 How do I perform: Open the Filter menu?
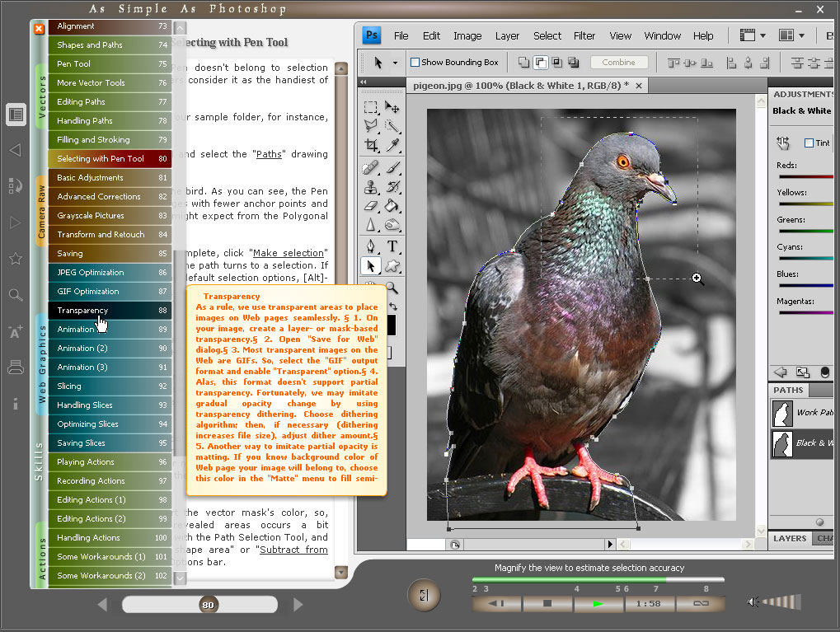pos(584,35)
